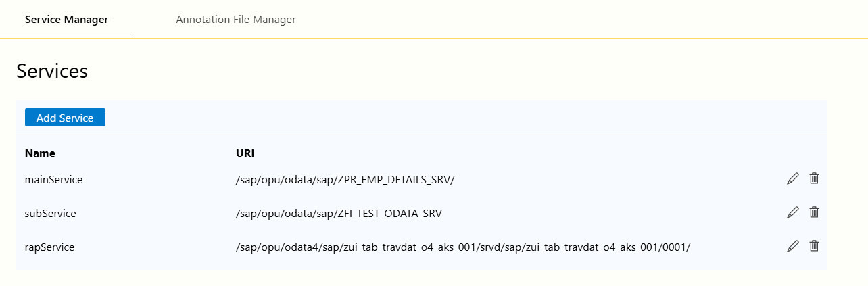Image resolution: width=868 pixels, height=286 pixels.
Task: Click the ZFI_TEST_ODATA_SRV URI text
Action: (339, 213)
